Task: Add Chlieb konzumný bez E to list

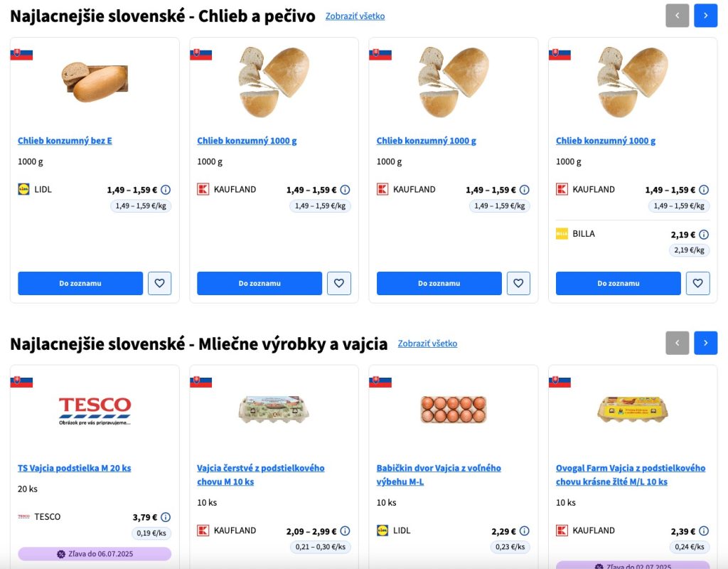Action: (x=80, y=283)
